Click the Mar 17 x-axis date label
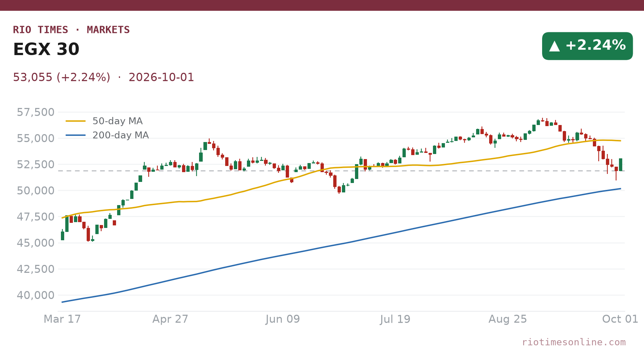The width and height of the screenshot is (644, 362). coord(62,319)
